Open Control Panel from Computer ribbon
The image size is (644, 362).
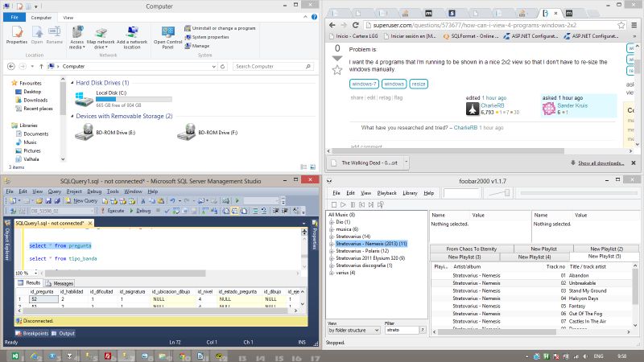167,37
